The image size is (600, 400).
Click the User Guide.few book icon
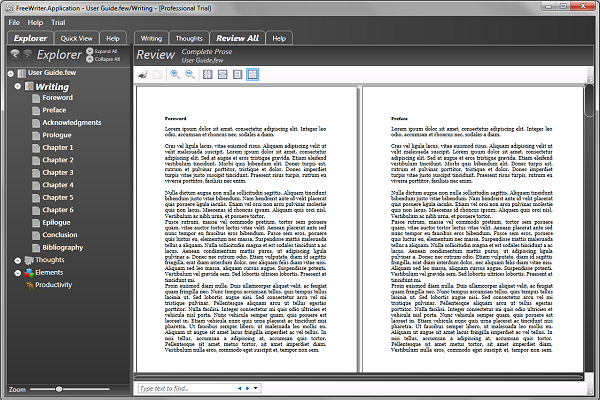22,73
